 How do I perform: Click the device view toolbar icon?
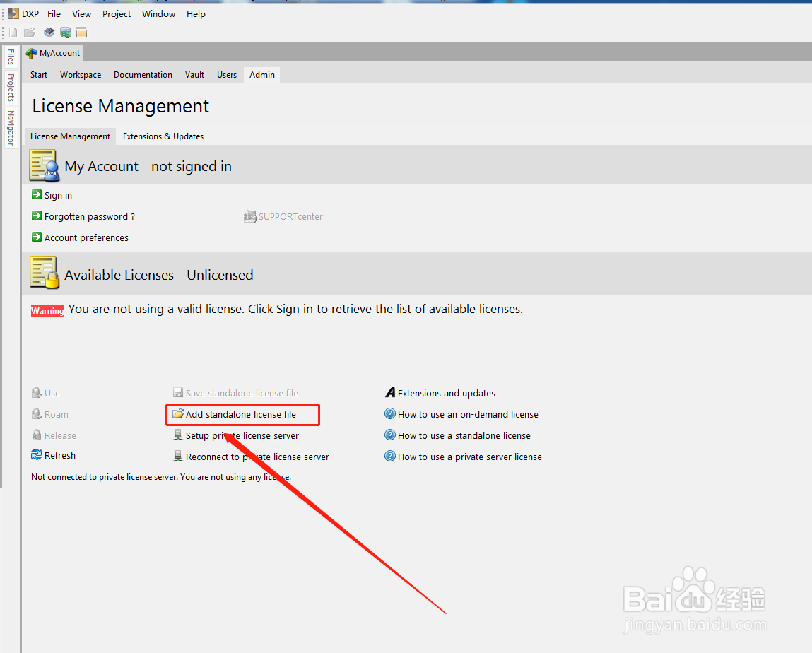pos(49,33)
